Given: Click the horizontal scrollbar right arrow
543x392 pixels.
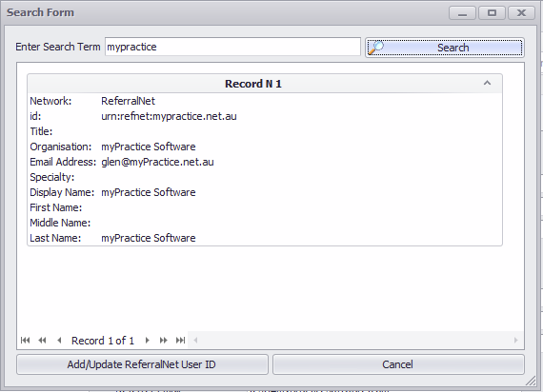Looking at the screenshot, I should coord(515,341).
